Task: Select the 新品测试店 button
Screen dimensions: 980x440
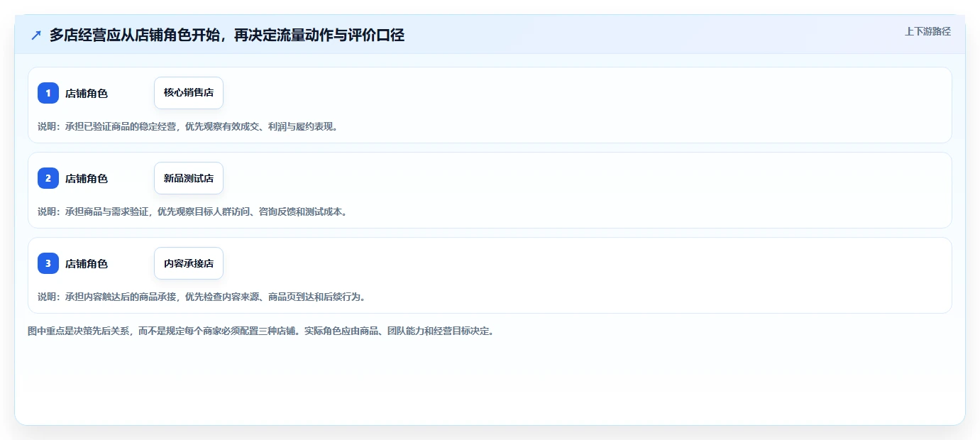Action: [189, 178]
